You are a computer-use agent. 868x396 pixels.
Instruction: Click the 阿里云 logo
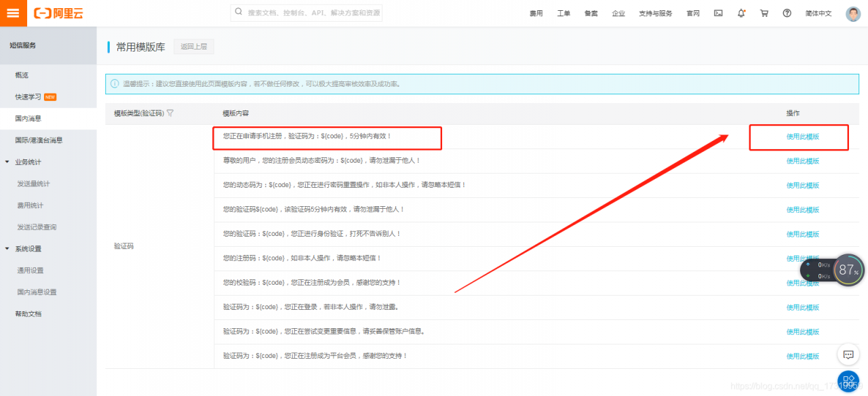pos(58,13)
